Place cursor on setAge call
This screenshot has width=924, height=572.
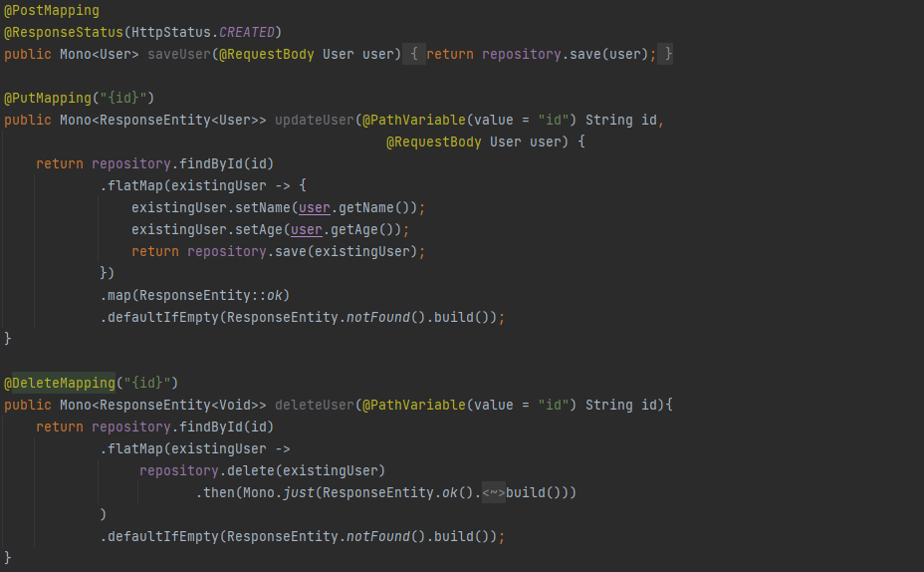[x=259, y=230]
